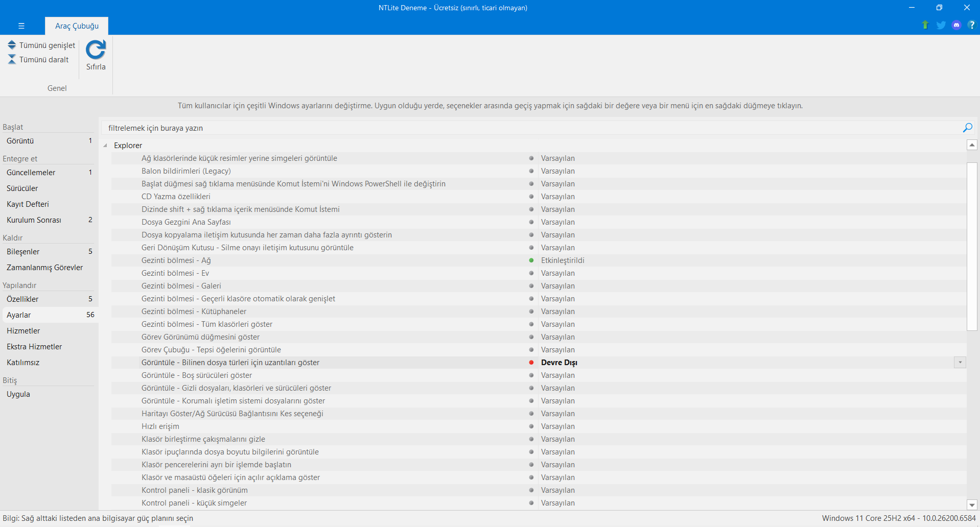
Task: Click the Tümünü genişlet expand-all icon
Action: click(12, 45)
